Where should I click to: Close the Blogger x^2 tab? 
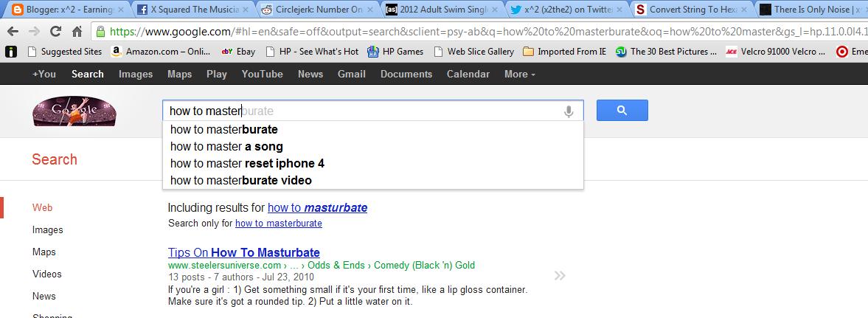click(x=121, y=10)
